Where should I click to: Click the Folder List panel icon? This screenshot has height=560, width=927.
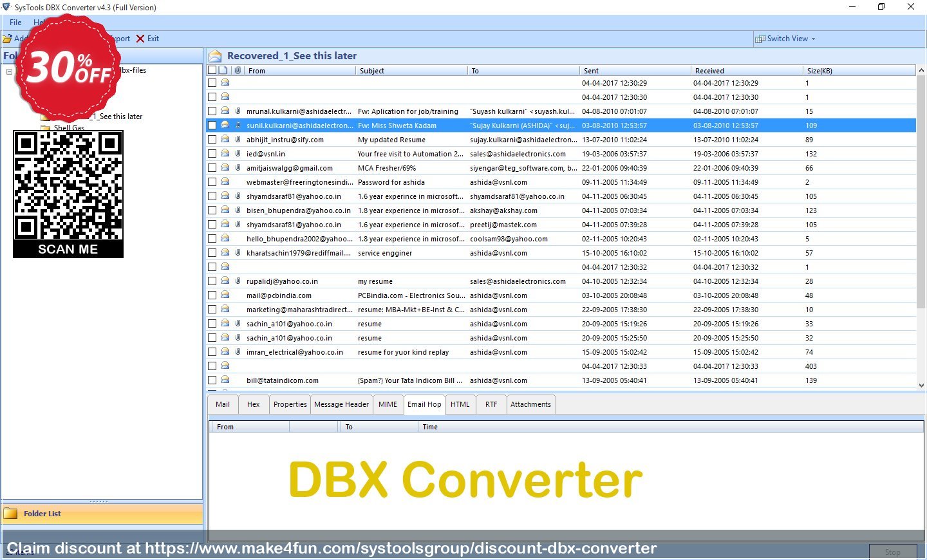pyautogui.click(x=10, y=514)
